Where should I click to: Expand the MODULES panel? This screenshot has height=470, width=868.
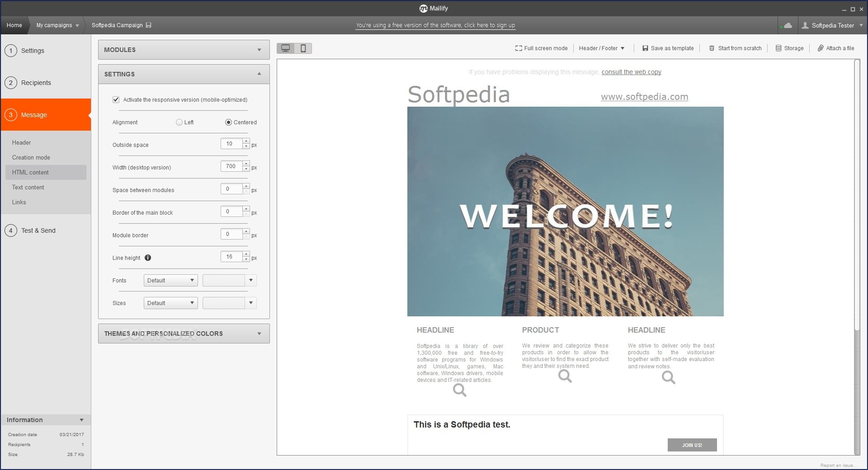(184, 50)
